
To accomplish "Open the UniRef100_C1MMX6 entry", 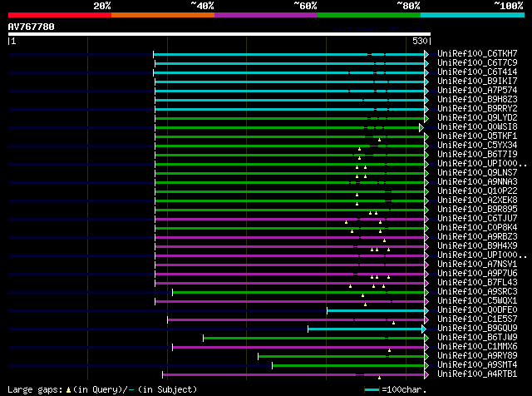I will pyautogui.click(x=477, y=347).
